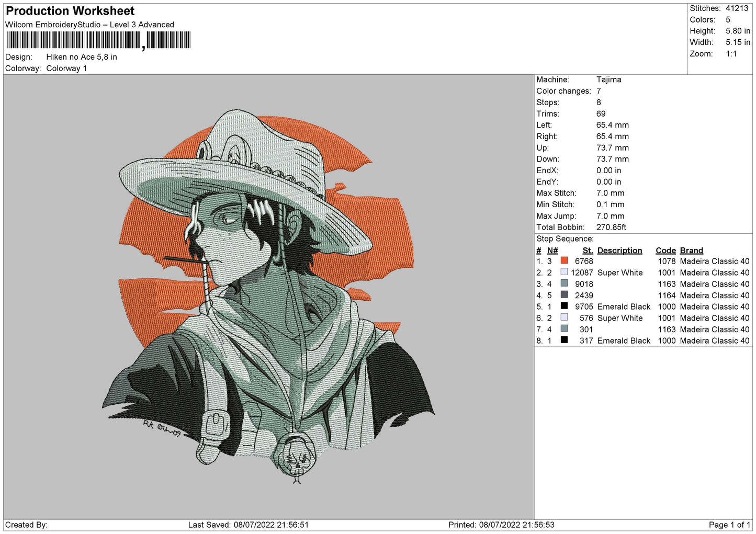Click the St. stitch count column header

[x=588, y=251]
